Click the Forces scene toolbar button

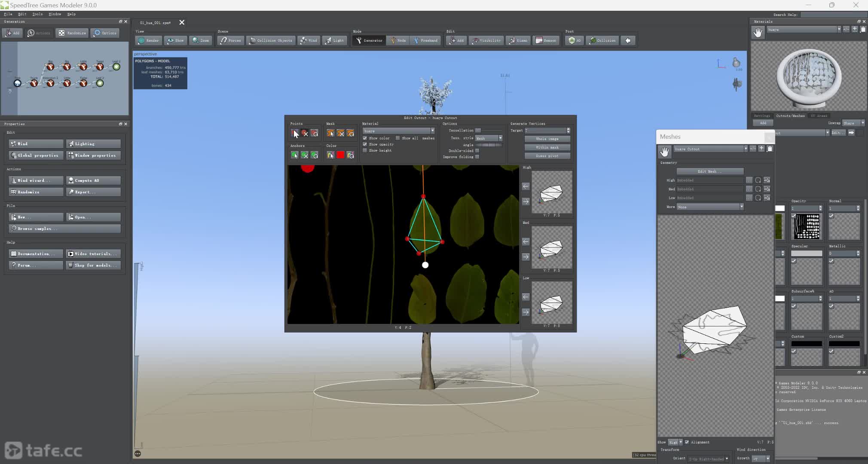click(231, 40)
